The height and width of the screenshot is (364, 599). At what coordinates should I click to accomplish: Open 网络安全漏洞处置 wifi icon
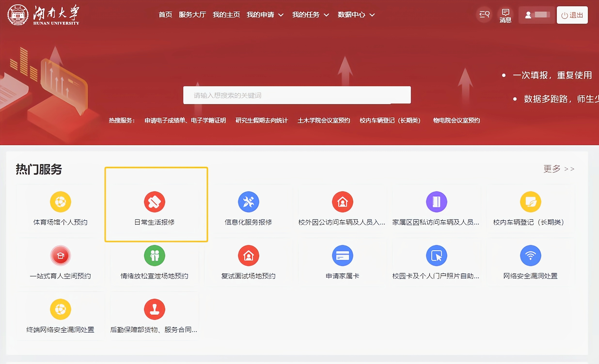coord(530,256)
